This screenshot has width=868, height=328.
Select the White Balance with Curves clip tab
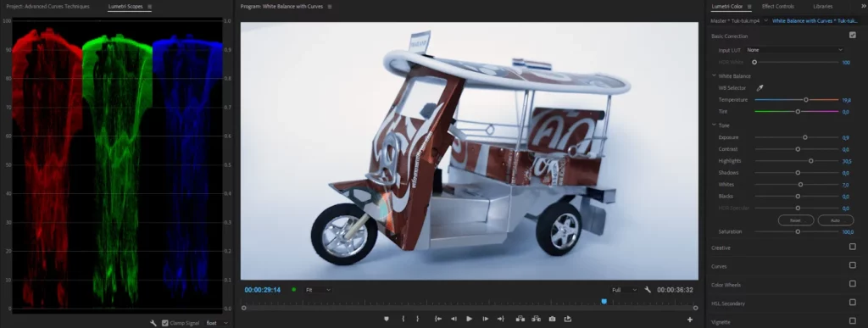point(815,20)
